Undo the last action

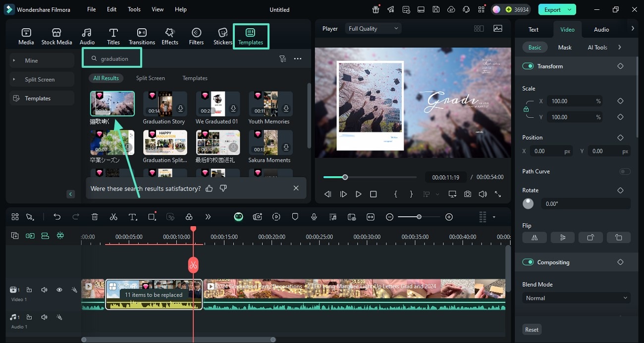tap(57, 217)
